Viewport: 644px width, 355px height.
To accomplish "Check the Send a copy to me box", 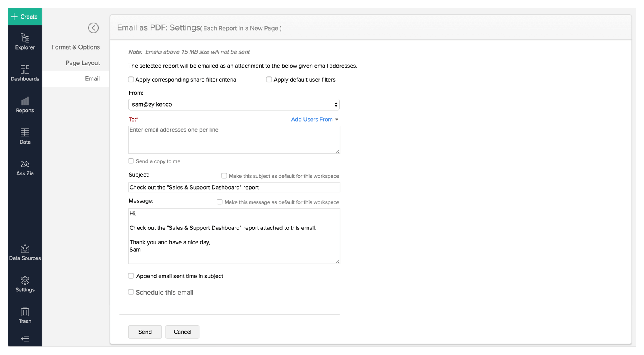I will (x=131, y=161).
